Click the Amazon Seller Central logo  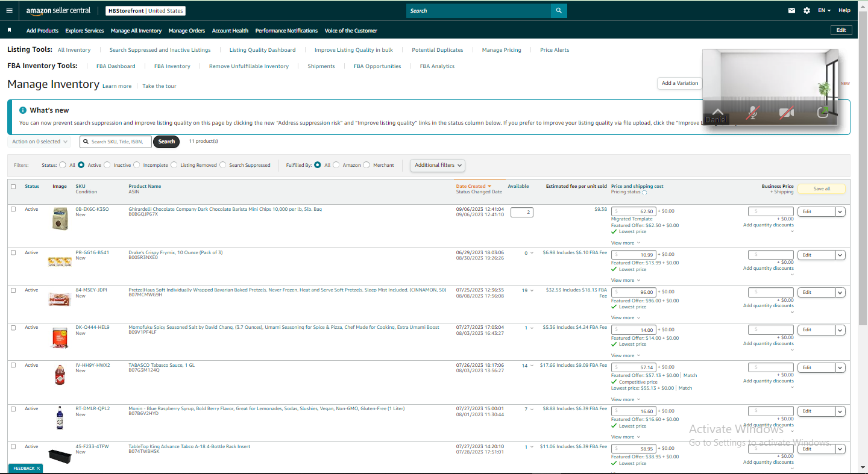point(58,10)
